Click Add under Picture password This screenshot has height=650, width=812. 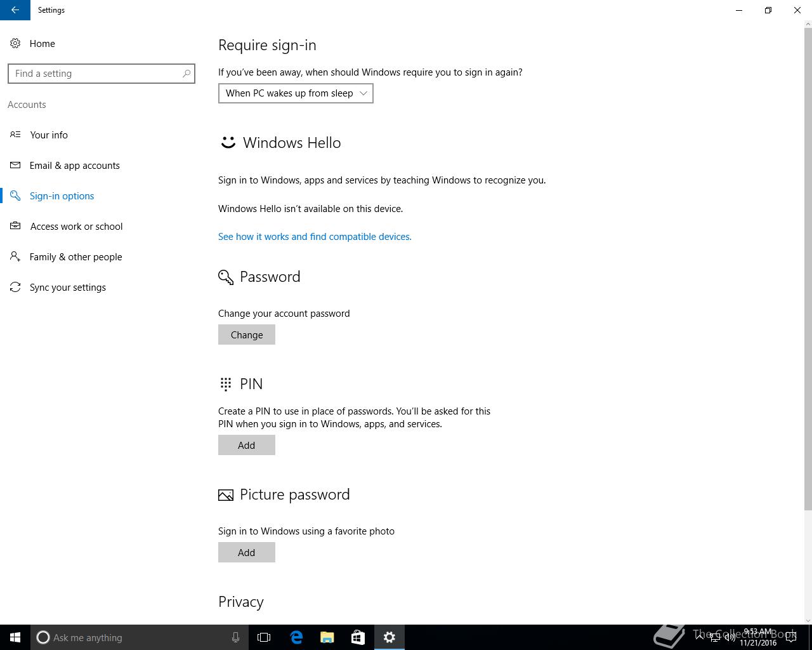pos(247,552)
